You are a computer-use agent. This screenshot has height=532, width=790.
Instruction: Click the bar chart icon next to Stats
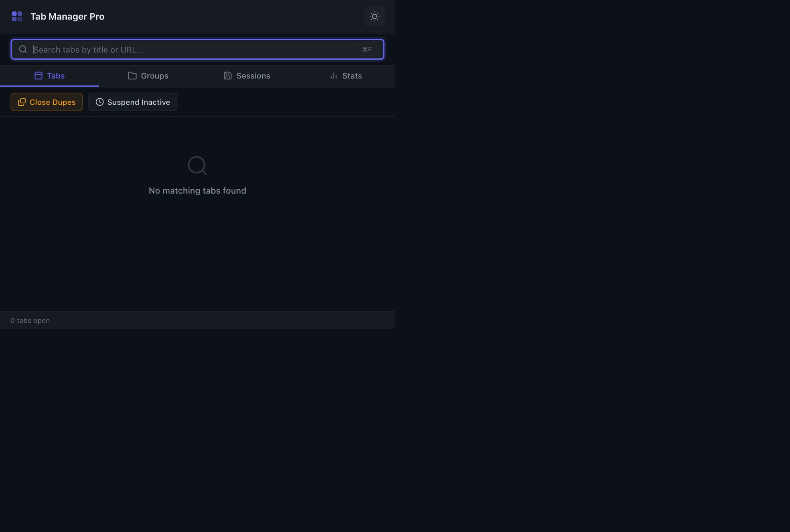coord(333,75)
